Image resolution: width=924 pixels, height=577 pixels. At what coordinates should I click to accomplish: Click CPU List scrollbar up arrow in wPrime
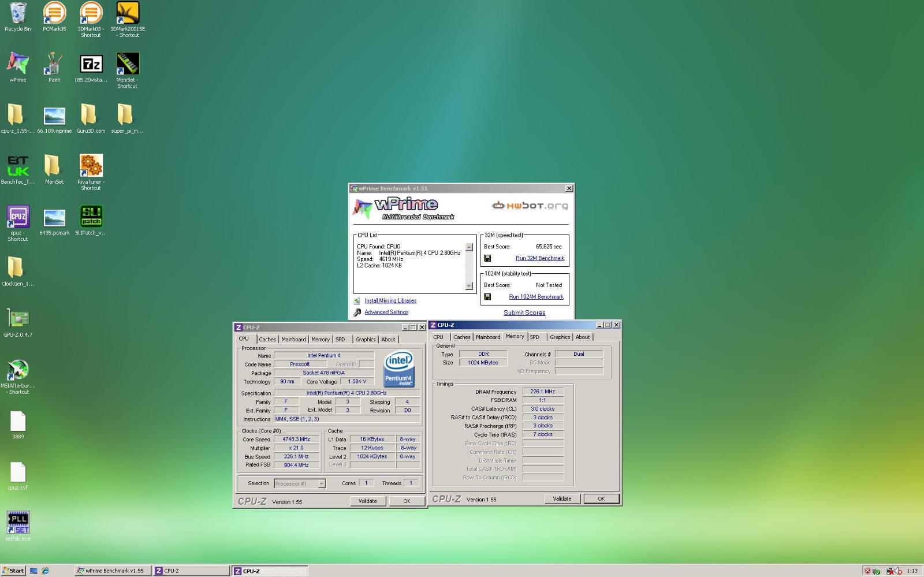pos(469,247)
